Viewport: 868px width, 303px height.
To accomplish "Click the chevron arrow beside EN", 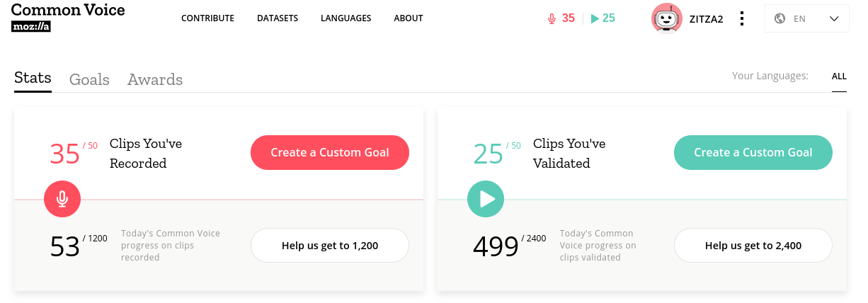I will click(833, 19).
